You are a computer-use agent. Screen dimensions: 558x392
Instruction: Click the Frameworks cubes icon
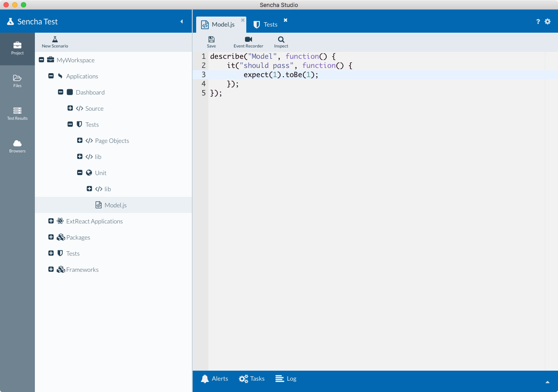pos(61,270)
